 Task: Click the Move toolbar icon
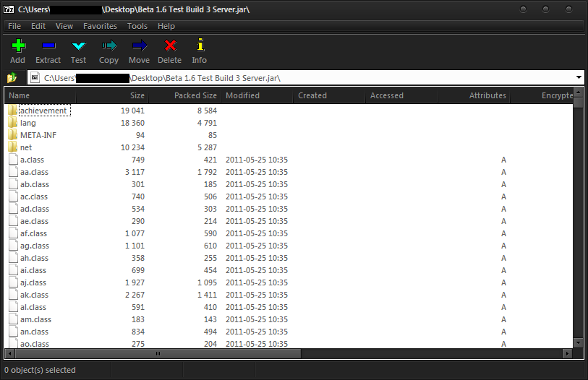click(140, 46)
